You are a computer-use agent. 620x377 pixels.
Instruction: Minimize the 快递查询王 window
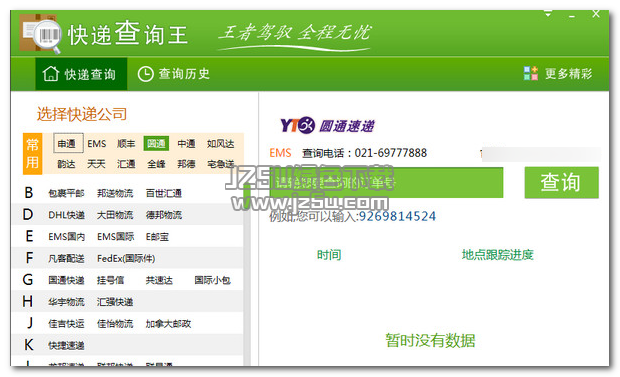click(572, 16)
